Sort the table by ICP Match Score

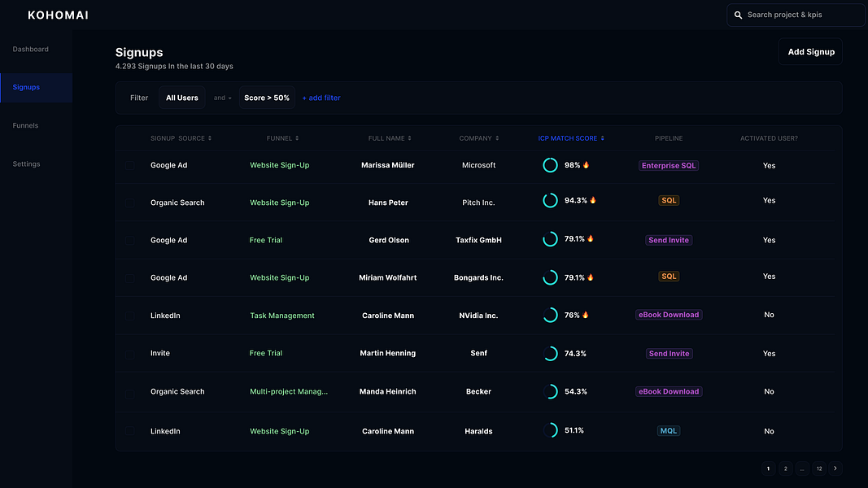[570, 138]
